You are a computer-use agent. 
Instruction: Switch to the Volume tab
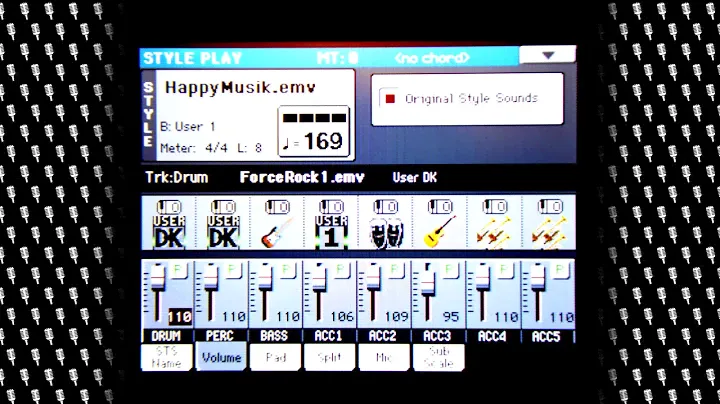222,357
